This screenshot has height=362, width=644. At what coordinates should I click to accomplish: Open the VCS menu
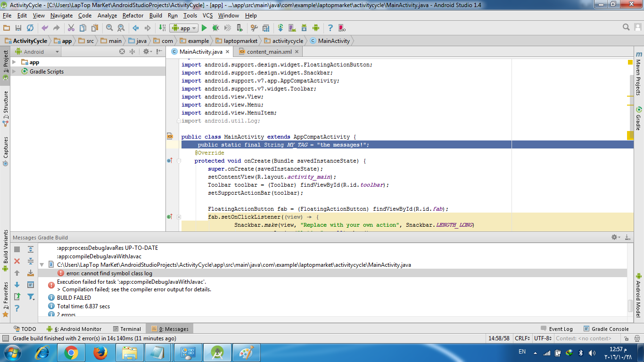[x=207, y=15]
